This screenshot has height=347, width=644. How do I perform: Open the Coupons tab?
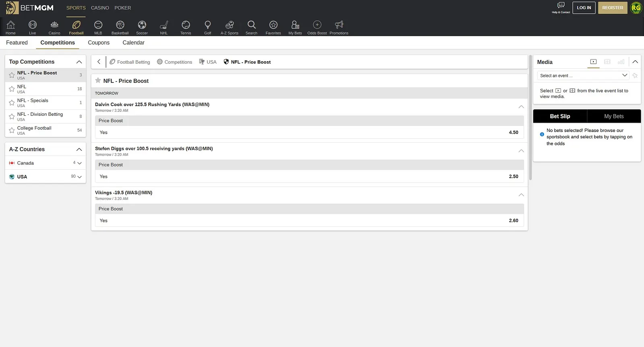[99, 43]
